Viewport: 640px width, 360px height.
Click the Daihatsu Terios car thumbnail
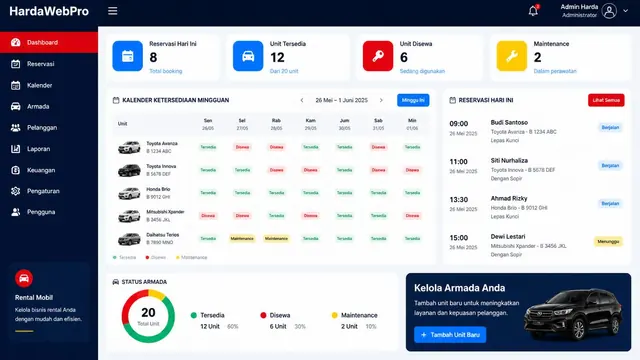(x=129, y=239)
